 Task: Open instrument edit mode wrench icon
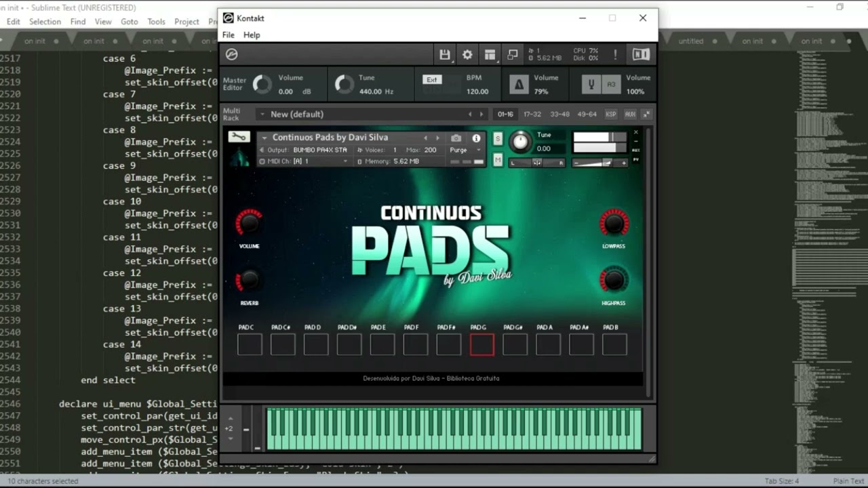[239, 137]
